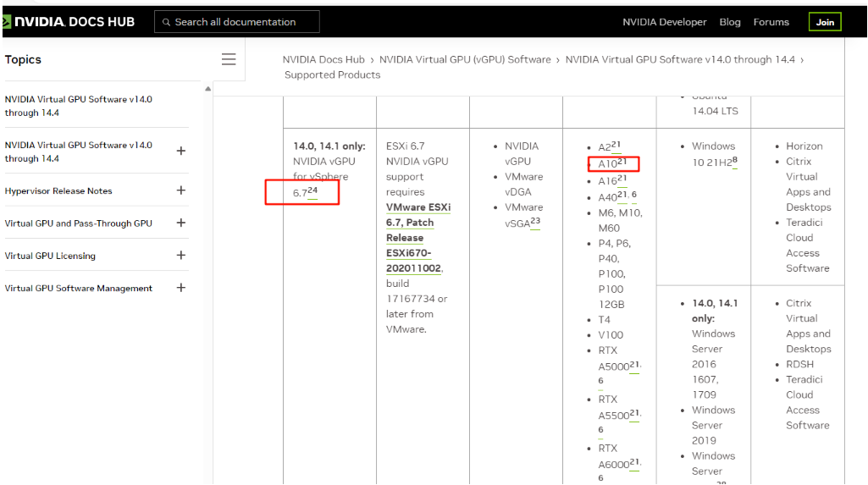868x485 pixels.
Task: Click the 'M6, M10, M60' GPU entry
Action: [620, 220]
